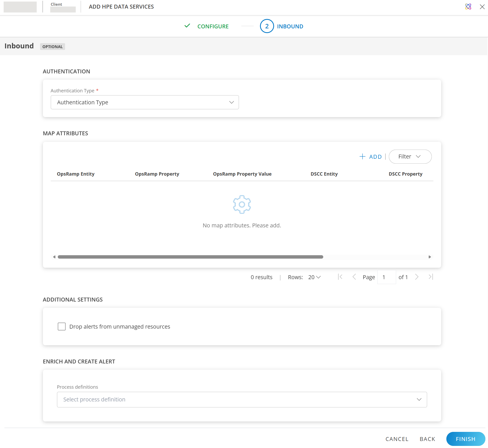This screenshot has height=448, width=488.
Task: Click the horizontal scrollbar under the attributes table
Action: [190, 257]
